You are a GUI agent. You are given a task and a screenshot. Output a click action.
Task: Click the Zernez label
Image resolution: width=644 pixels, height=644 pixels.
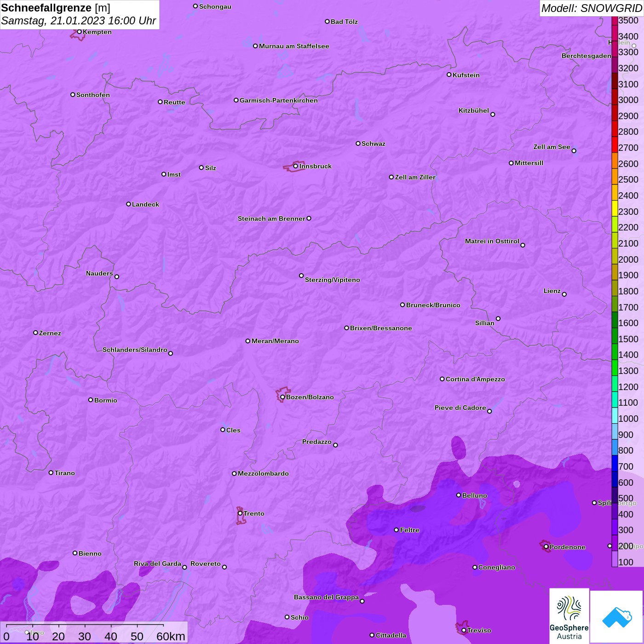[50, 333]
